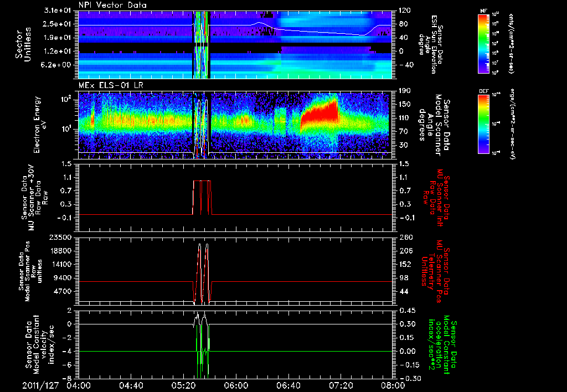Click the 190 tick on Scanner Angle axis

click(405, 91)
